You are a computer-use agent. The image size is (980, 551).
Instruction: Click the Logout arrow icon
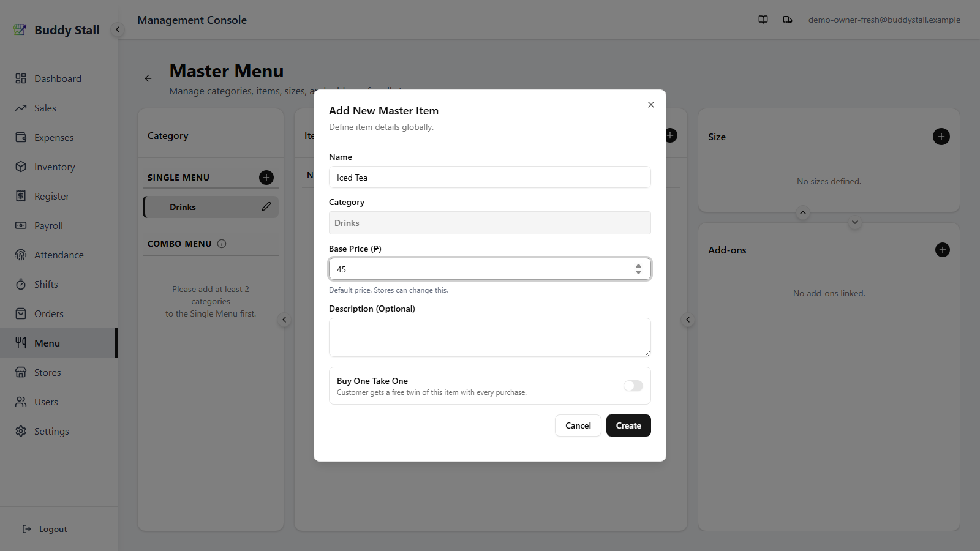point(27,529)
